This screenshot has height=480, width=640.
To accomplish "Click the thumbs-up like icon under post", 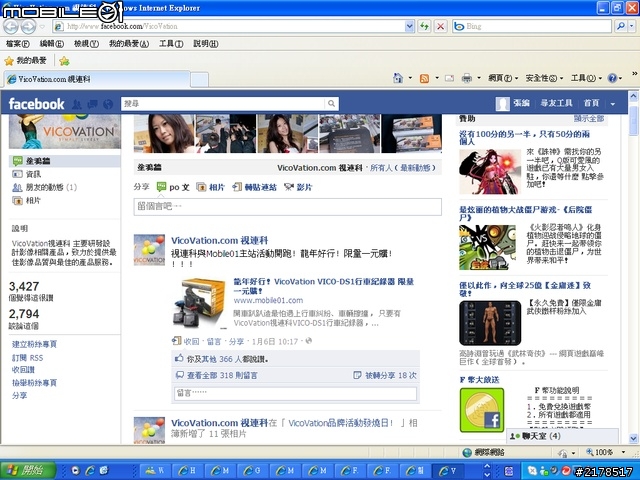I will tap(179, 358).
